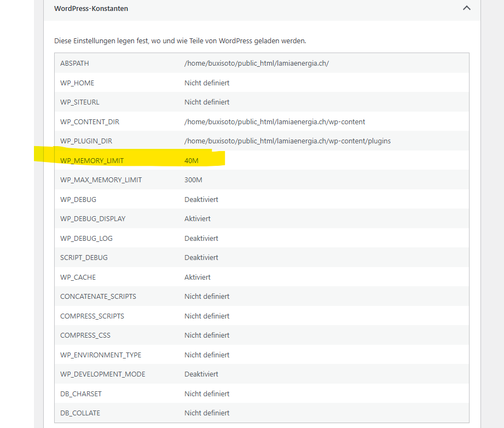Viewport: 504px width, 428px height.
Task: Click the 300M max memory value
Action: (x=193, y=180)
